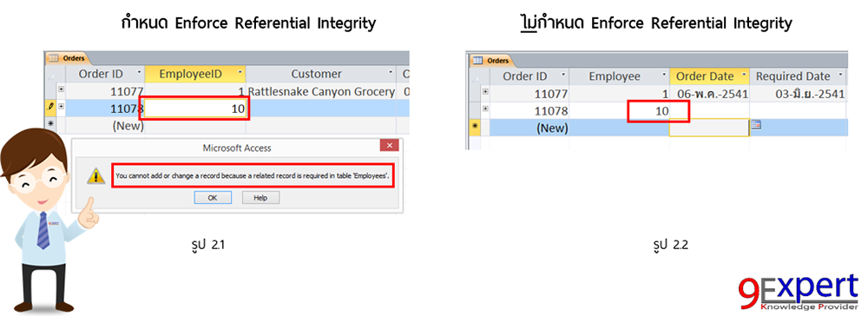This screenshot has height=316, width=868.
Task: Click Order ID 11077 cell in figure 2.2
Action: [x=529, y=94]
